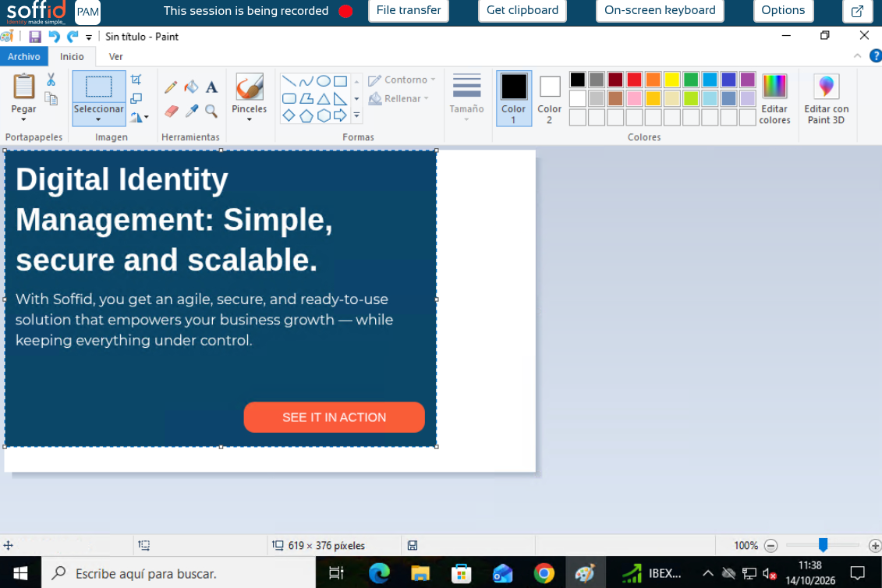Activate the Color 1 selector

tap(514, 98)
